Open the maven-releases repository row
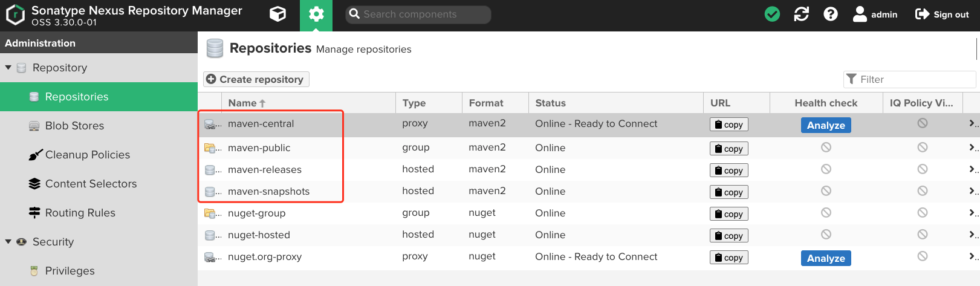The height and width of the screenshot is (286, 980). pos(589,169)
